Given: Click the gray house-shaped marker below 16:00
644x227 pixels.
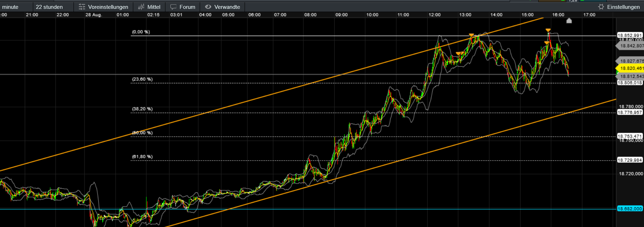Looking at the screenshot, I should pyautogui.click(x=569, y=21).
